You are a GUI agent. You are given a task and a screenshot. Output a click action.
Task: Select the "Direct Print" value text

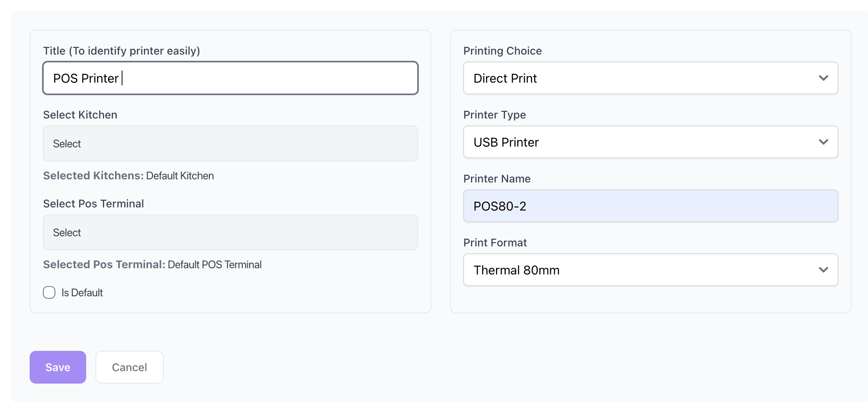pos(505,78)
